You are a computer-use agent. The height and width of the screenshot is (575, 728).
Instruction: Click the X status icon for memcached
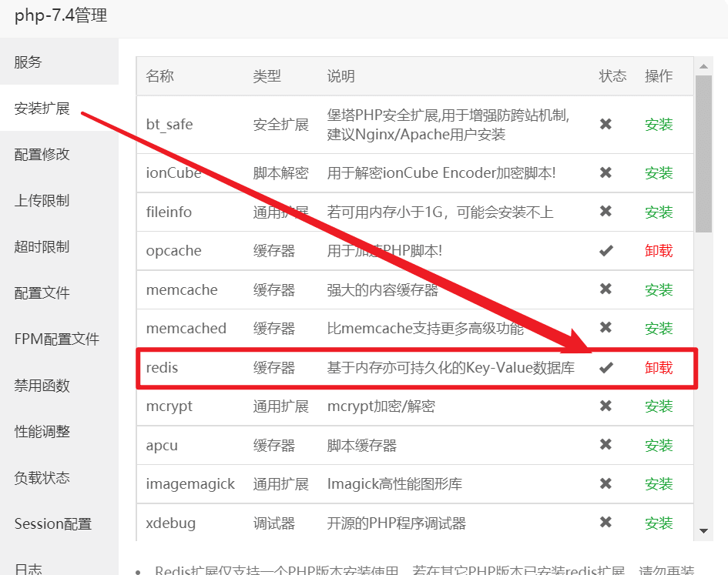click(606, 329)
